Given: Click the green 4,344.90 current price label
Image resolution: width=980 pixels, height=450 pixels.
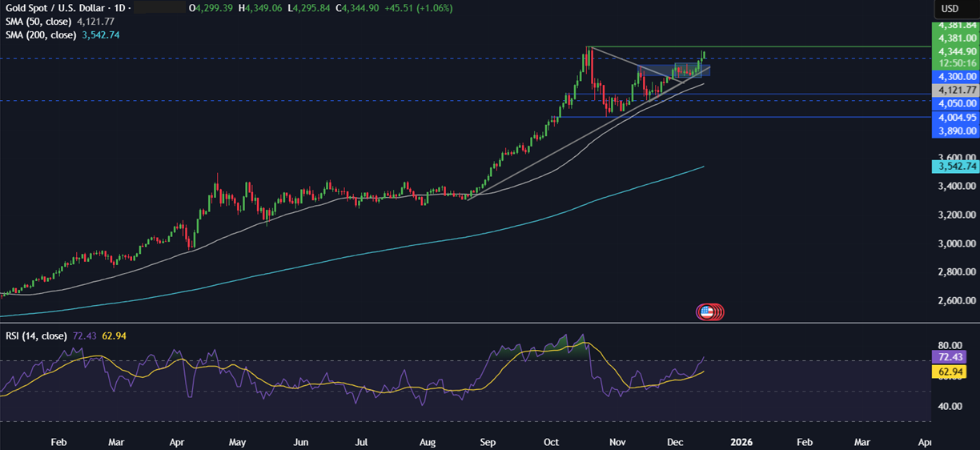Looking at the screenshot, I should pos(955,51).
